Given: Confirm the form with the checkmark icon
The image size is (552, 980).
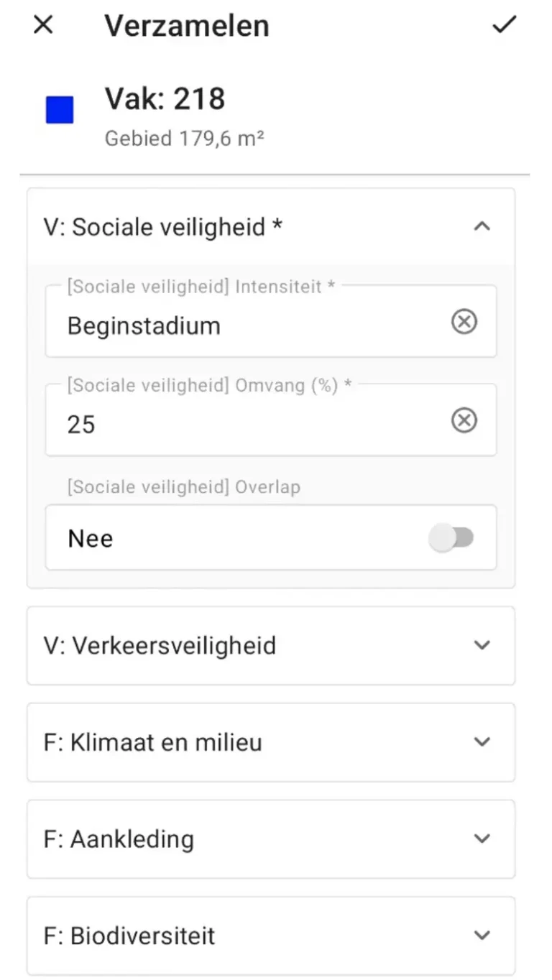Looking at the screenshot, I should 504,25.
